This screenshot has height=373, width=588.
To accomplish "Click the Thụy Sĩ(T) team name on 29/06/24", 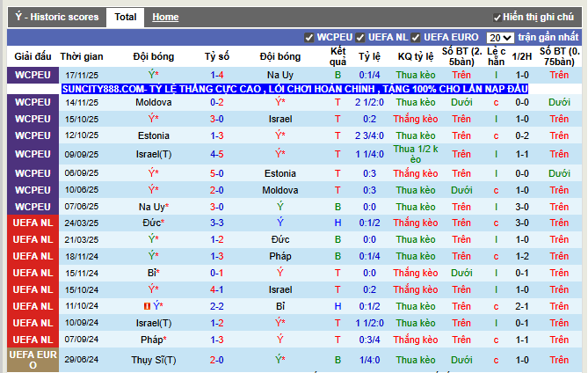I will coord(154,360).
